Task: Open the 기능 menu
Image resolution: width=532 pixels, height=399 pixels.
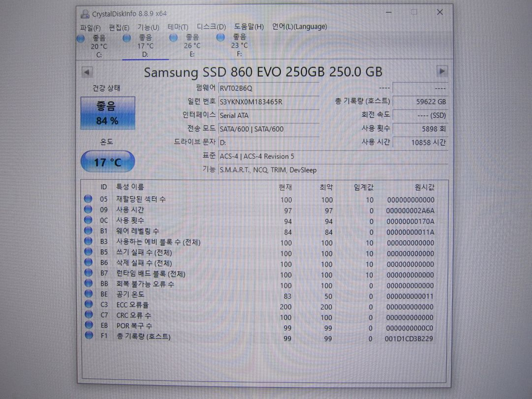Action: [147, 26]
